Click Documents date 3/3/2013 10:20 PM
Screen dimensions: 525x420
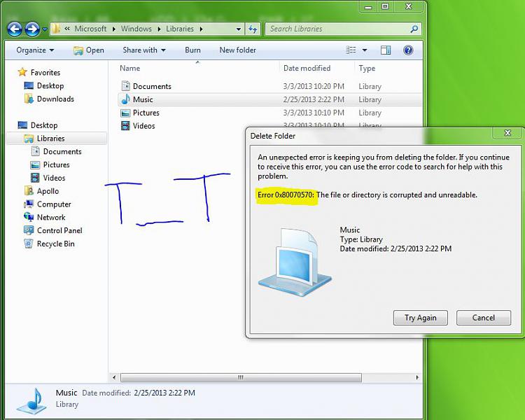314,86
